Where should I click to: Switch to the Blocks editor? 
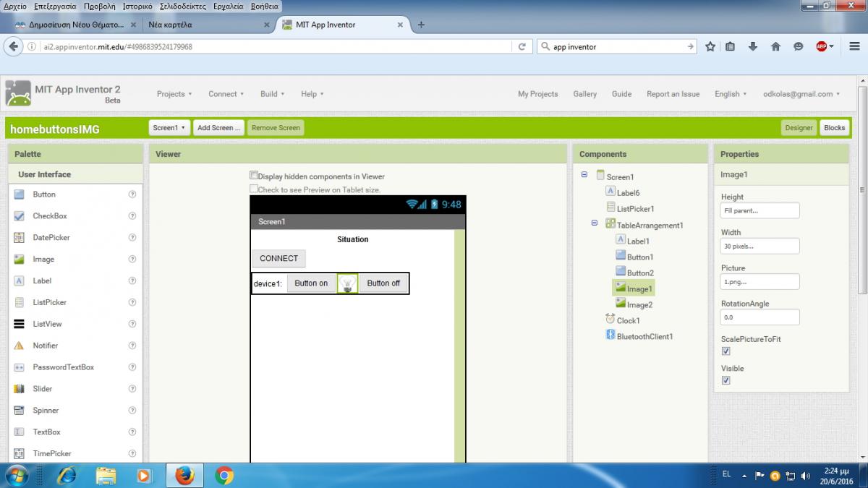(x=834, y=128)
